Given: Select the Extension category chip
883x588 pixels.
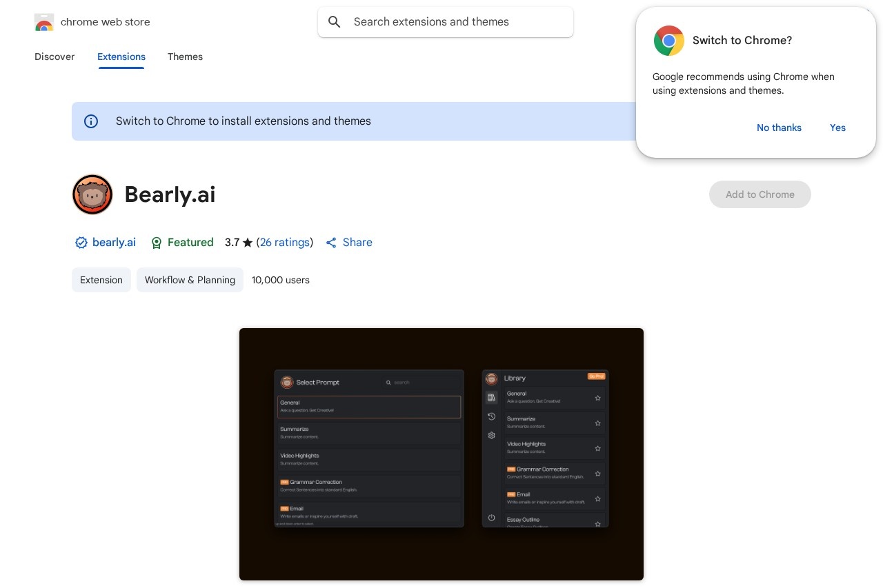Looking at the screenshot, I should tap(101, 280).
